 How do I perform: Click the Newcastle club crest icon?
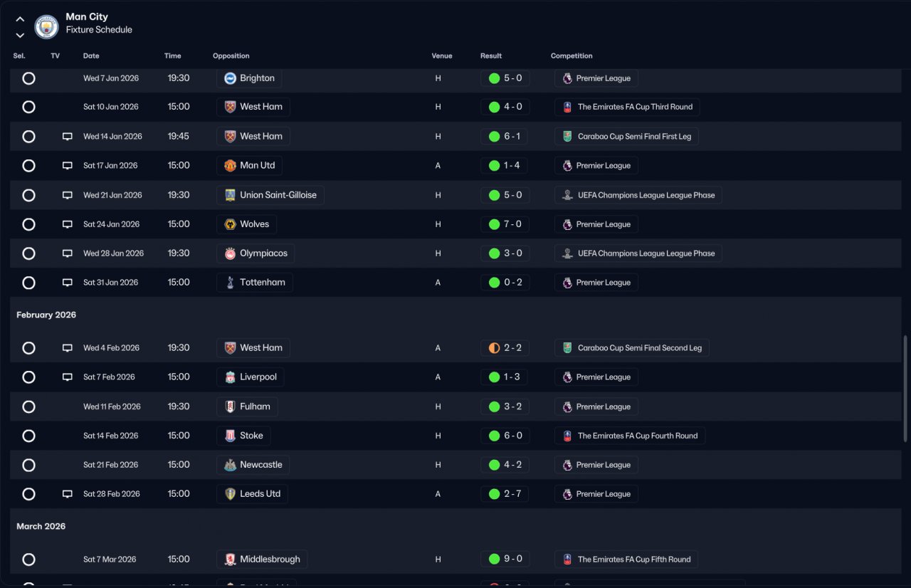[x=230, y=465]
